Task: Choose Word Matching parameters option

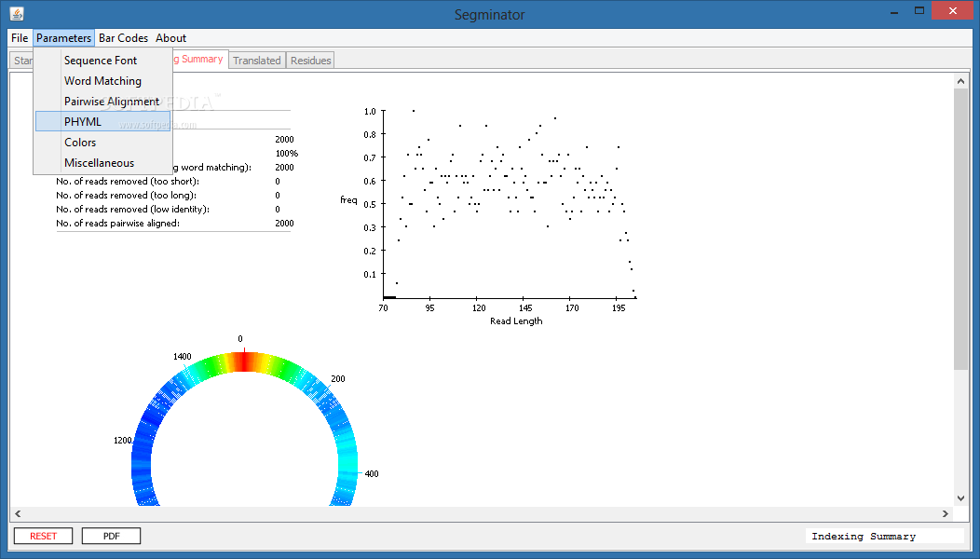Action: click(x=103, y=81)
